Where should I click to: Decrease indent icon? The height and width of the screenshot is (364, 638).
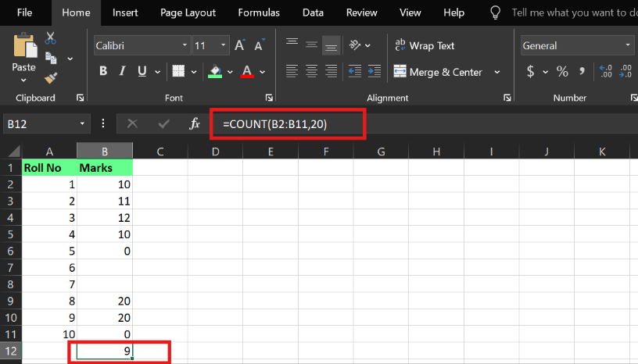coord(355,71)
